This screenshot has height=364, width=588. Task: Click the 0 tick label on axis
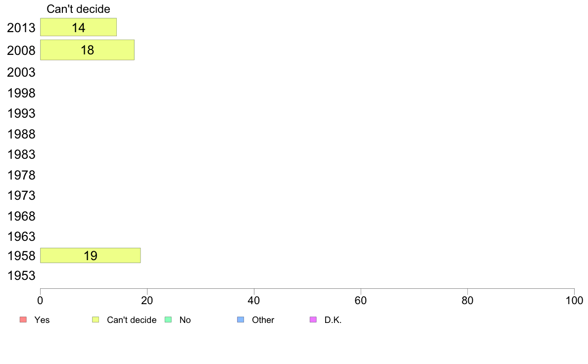tap(40, 301)
